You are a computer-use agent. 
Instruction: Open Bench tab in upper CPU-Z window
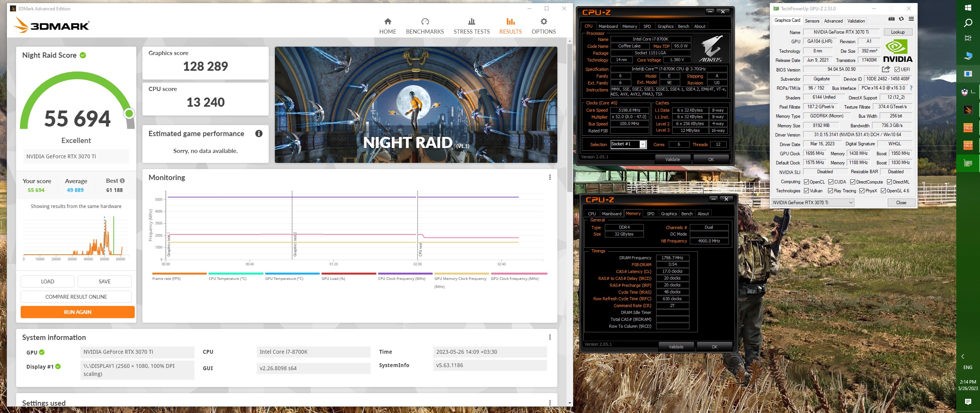[683, 26]
